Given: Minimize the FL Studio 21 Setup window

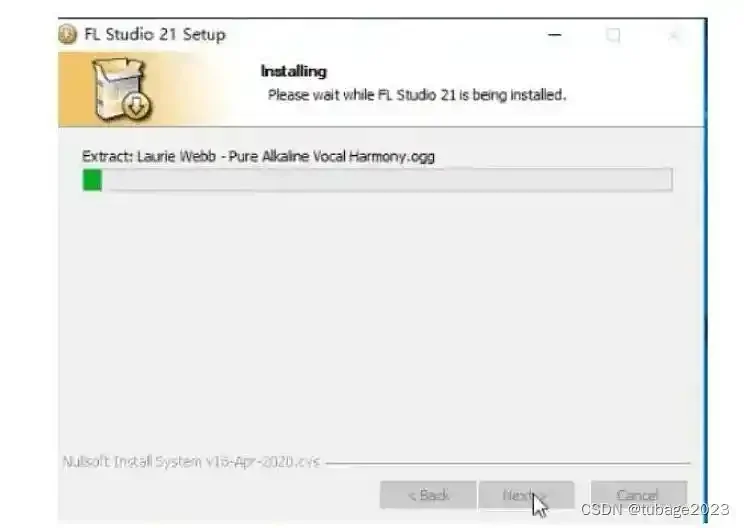Looking at the screenshot, I should (554, 35).
